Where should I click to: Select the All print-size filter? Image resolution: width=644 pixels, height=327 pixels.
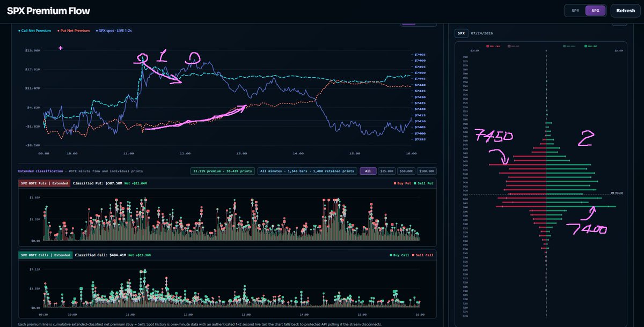click(x=367, y=171)
